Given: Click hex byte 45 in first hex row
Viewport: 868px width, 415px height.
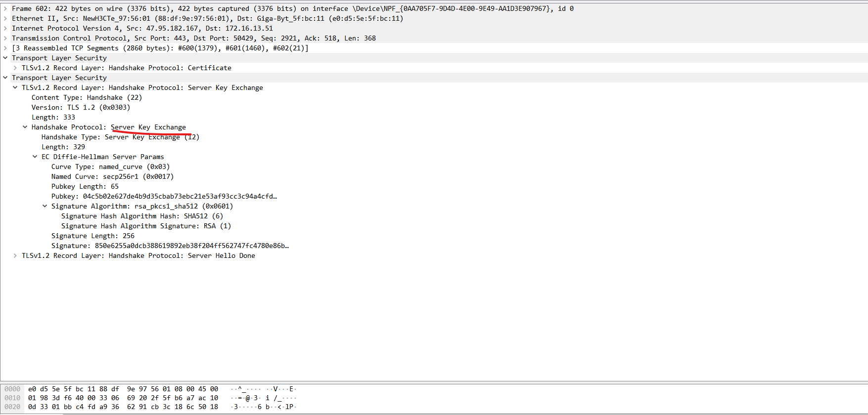Looking at the screenshot, I should pos(202,389).
